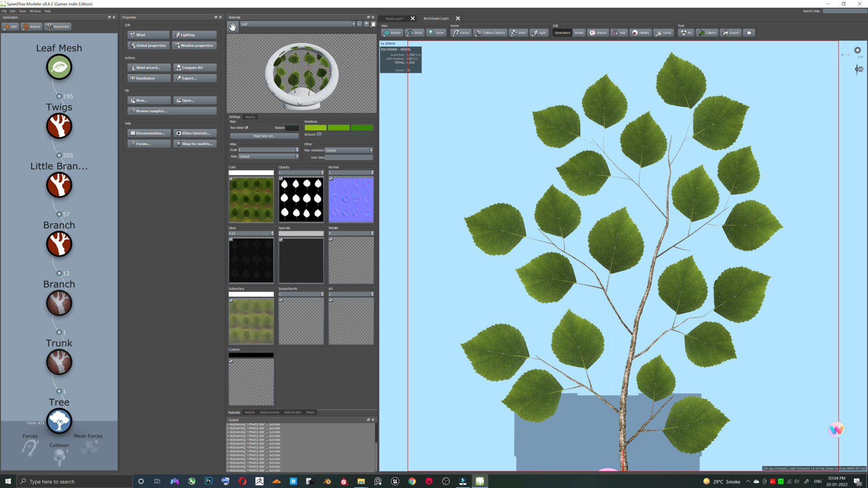Screen dimensions: 868x488
Task: Open the Leaf material dropdown
Action: pyautogui.click(x=354, y=23)
